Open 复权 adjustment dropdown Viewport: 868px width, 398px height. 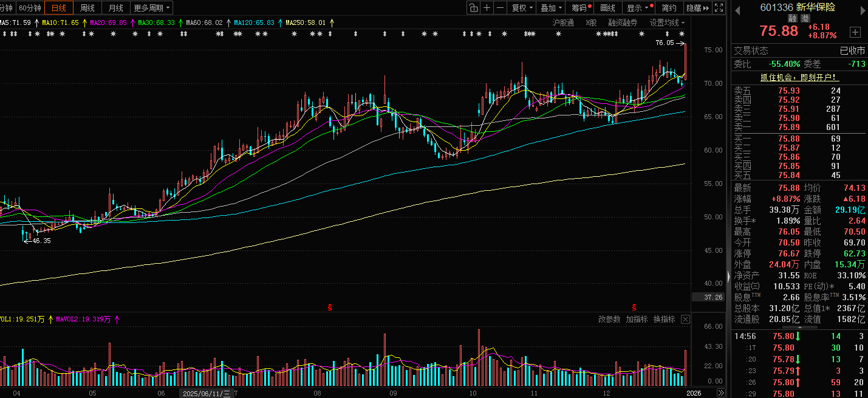[522, 8]
